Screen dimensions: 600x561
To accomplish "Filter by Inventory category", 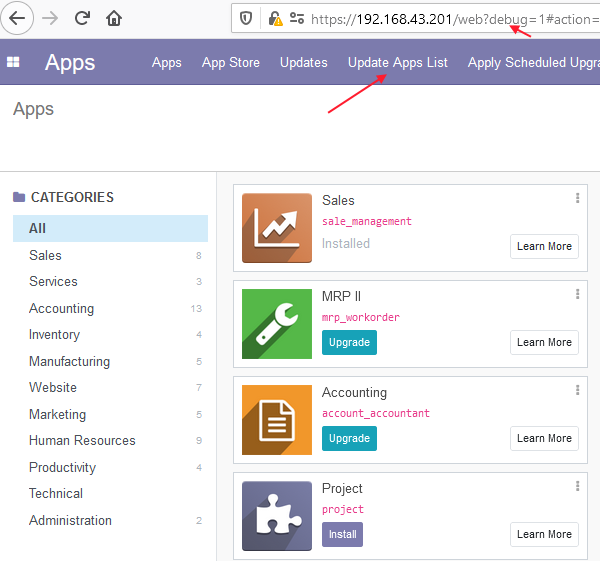I will click(110, 334).
